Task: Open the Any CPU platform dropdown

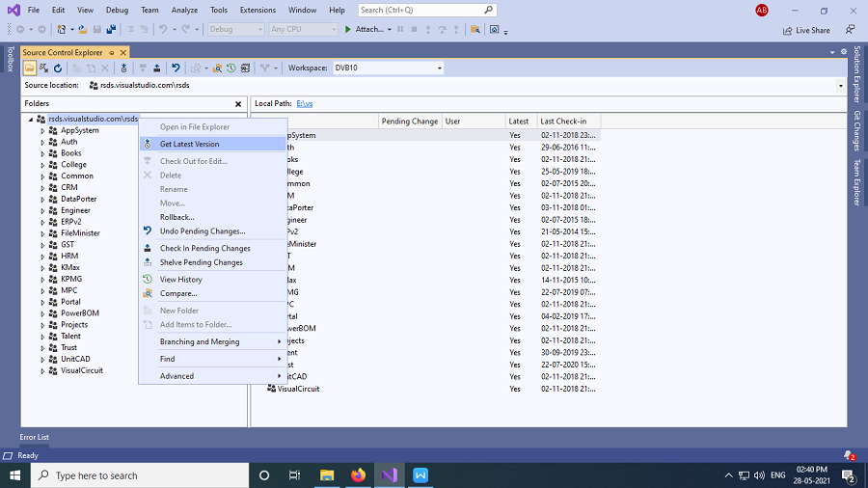Action: pos(303,29)
